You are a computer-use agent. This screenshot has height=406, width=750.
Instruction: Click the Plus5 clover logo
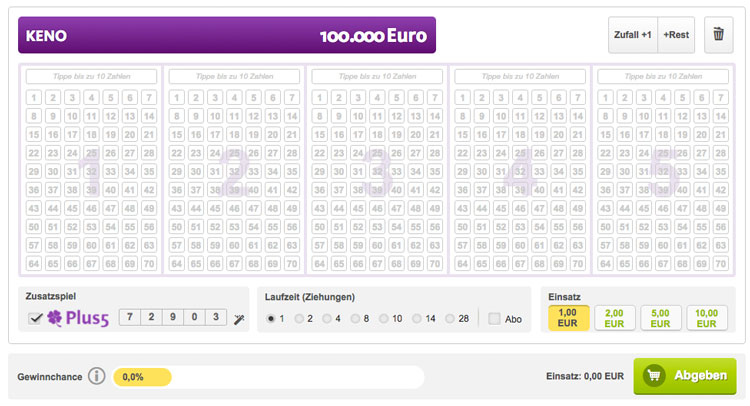[x=79, y=318]
